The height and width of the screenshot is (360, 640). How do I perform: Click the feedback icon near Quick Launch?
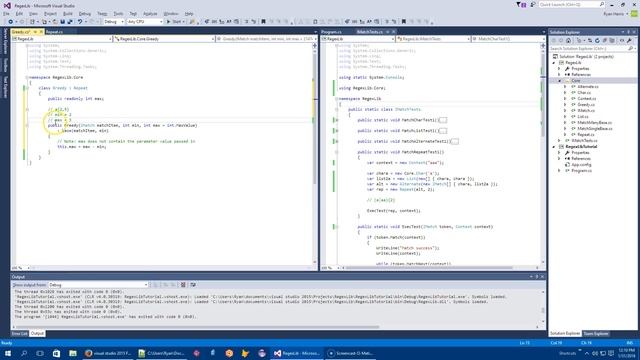pyautogui.click(x=533, y=4)
